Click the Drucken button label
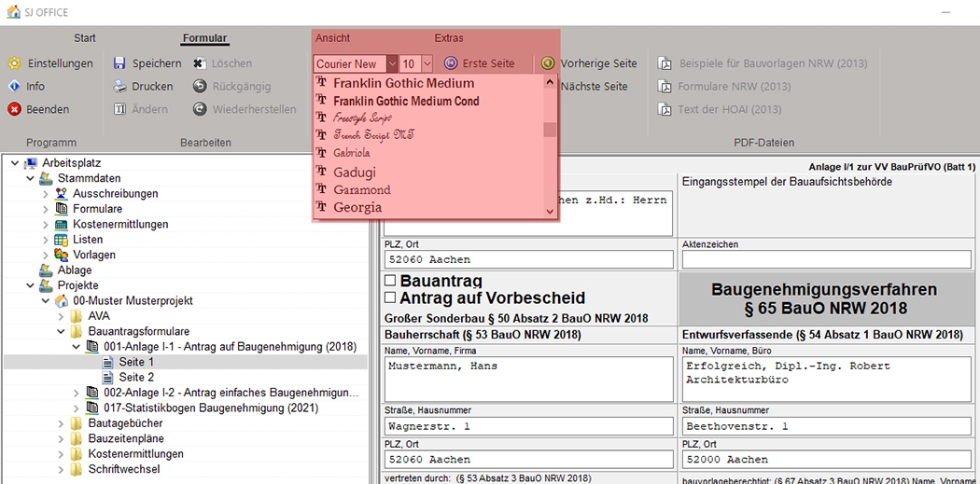The width and height of the screenshot is (980, 484). pyautogui.click(x=152, y=86)
